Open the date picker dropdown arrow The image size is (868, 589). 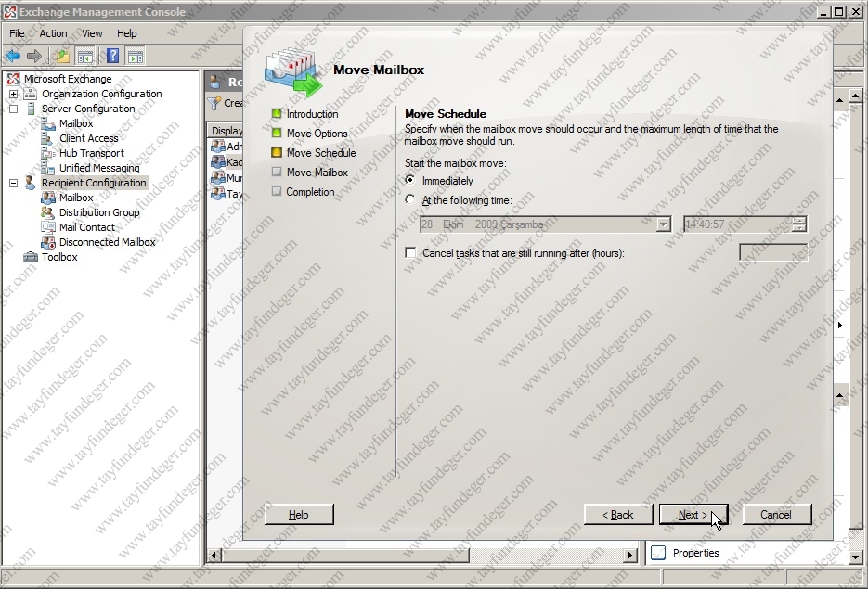point(663,224)
